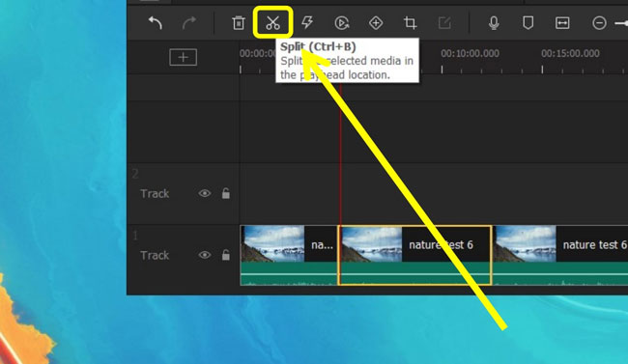Click the edit pencil square icon
The width and height of the screenshot is (628, 364).
click(444, 23)
